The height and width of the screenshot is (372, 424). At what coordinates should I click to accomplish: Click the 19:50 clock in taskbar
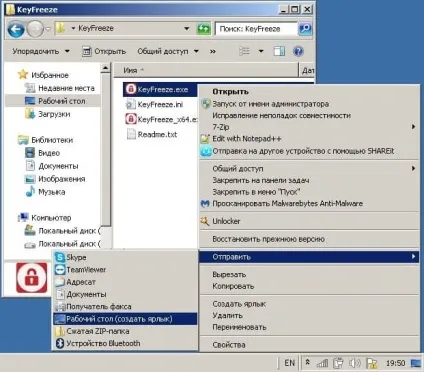click(395, 363)
